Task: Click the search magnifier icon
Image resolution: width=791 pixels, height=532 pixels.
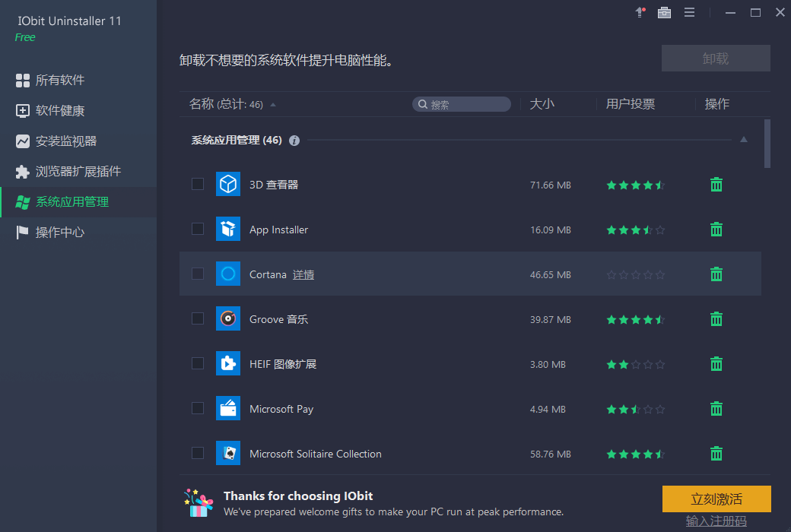Action: [x=423, y=104]
